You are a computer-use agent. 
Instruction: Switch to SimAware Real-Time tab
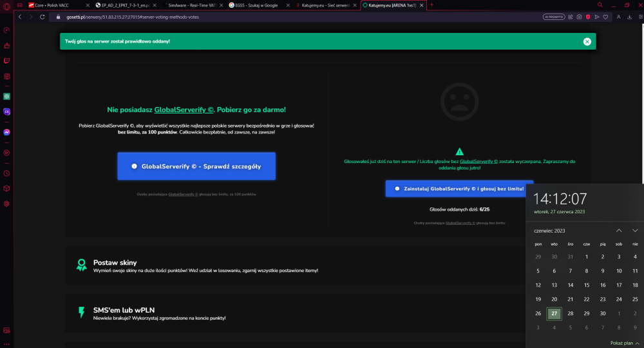193,5
